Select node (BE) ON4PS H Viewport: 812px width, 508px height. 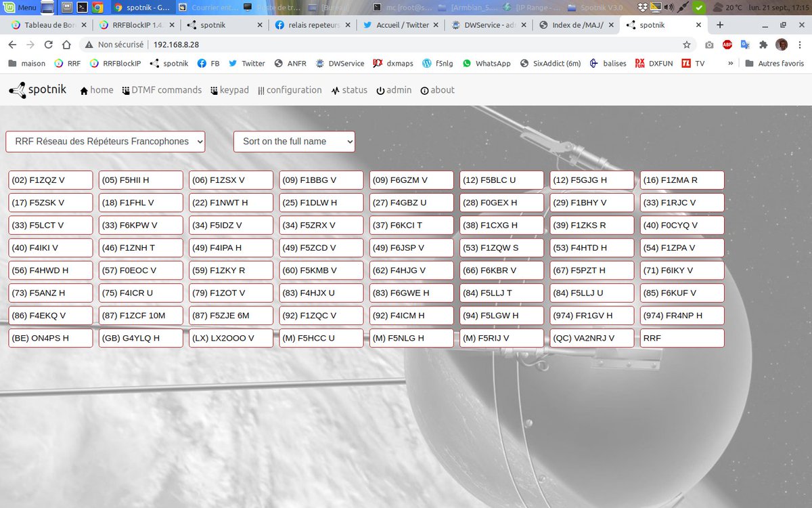tap(51, 338)
